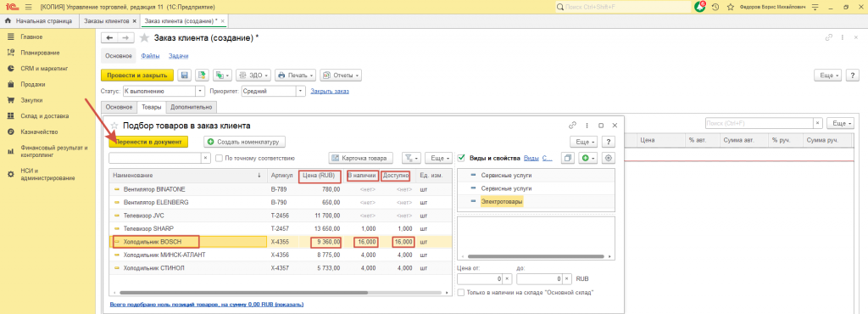Screen dimensions: 868x314
Task: Click the save document diskette icon
Action: (184, 75)
